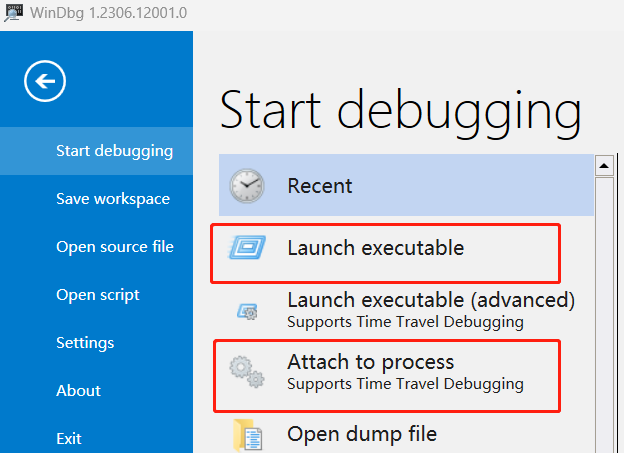The height and width of the screenshot is (453, 624).
Task: Click the blue Launch executable window icon
Action: tap(246, 248)
